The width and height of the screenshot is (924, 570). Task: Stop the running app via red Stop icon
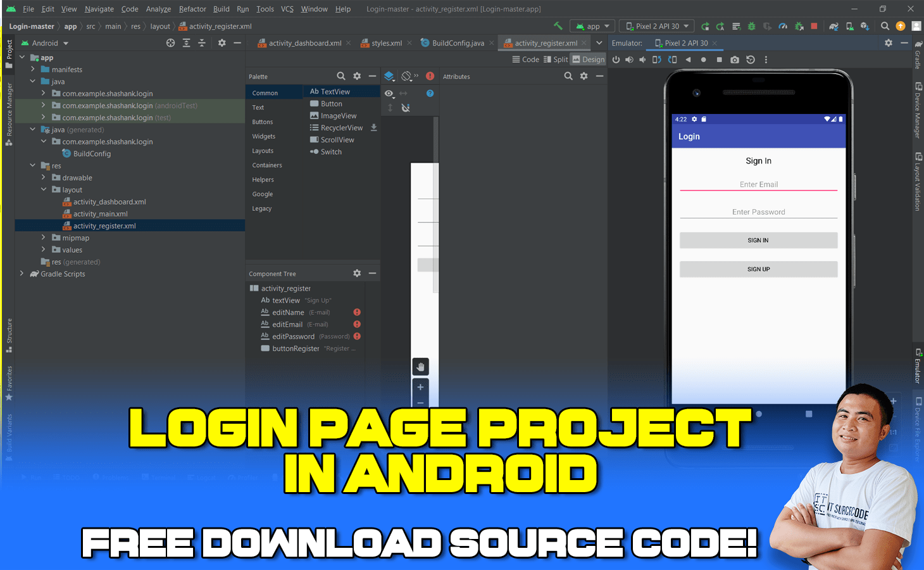[813, 26]
